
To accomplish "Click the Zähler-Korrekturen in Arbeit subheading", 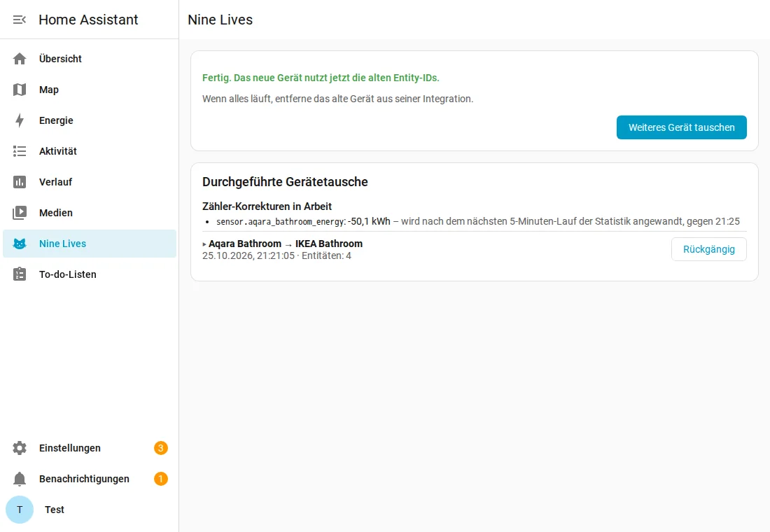I will click(267, 206).
